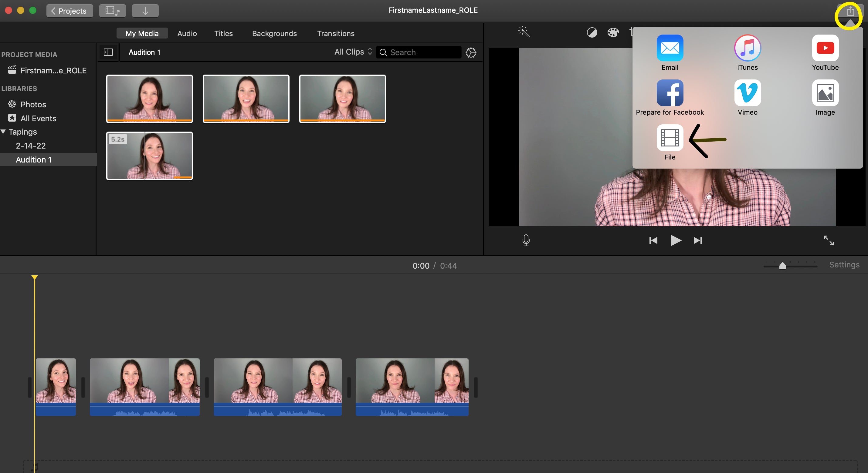
Task: Share to YouTube
Action: pyautogui.click(x=825, y=48)
